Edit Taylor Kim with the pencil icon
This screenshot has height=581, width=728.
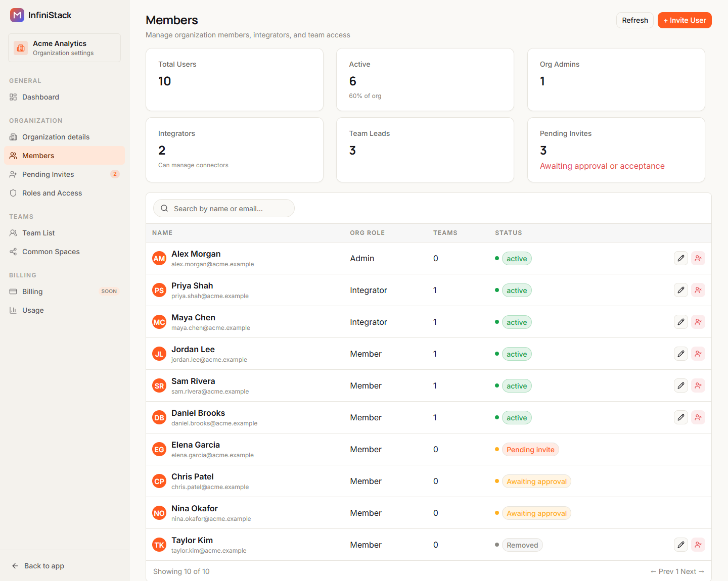coord(681,545)
